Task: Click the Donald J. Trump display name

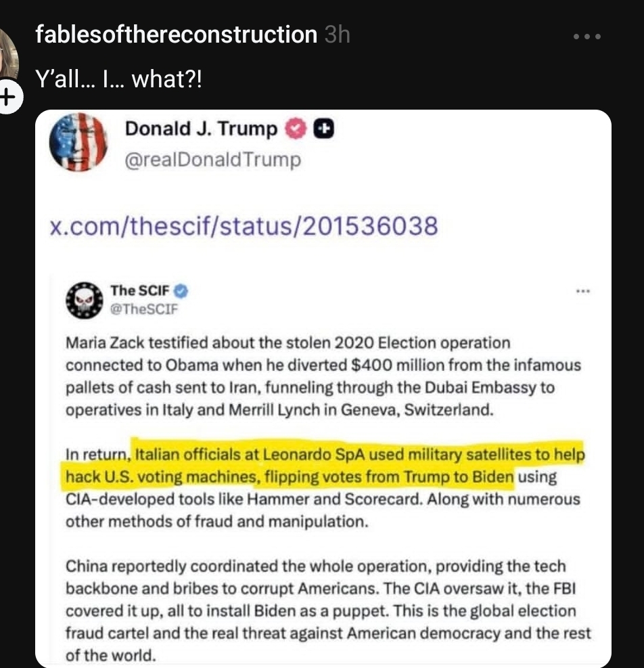Action: [x=201, y=129]
